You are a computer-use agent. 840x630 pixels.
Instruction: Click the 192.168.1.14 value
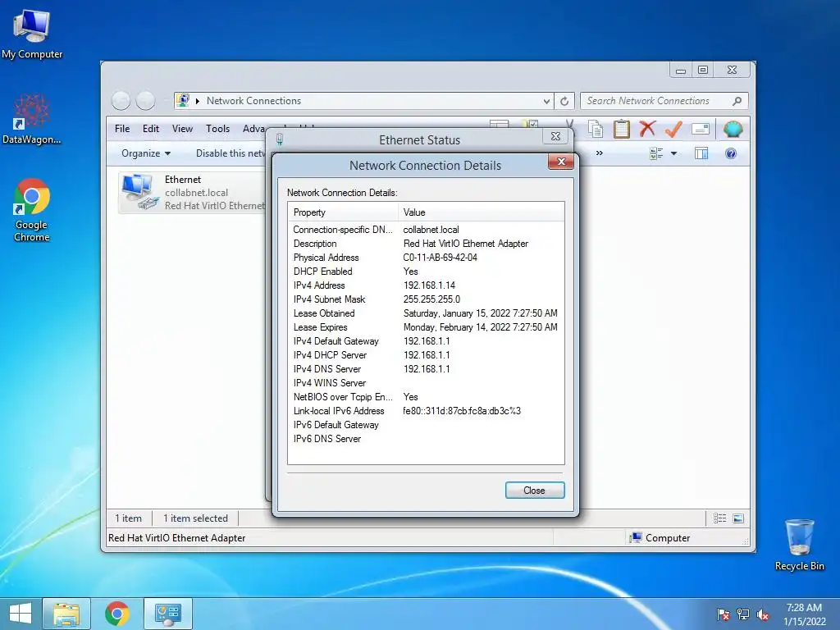coord(429,285)
